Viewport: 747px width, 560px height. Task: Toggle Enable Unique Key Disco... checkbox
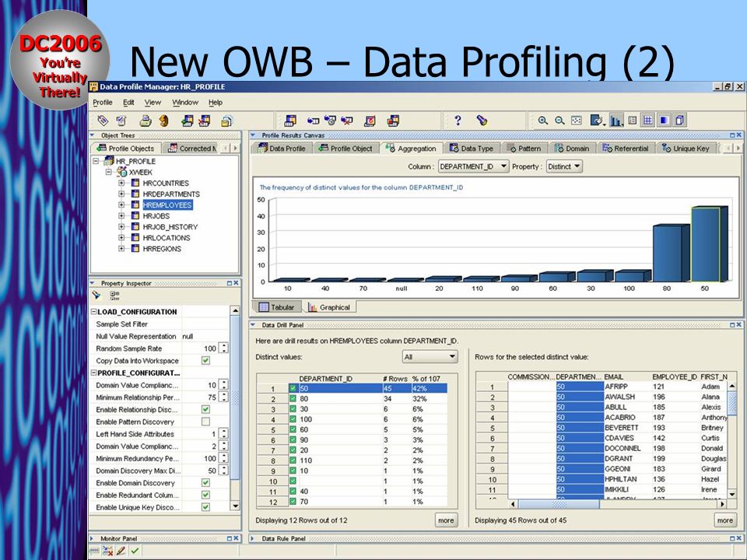[x=205, y=507]
